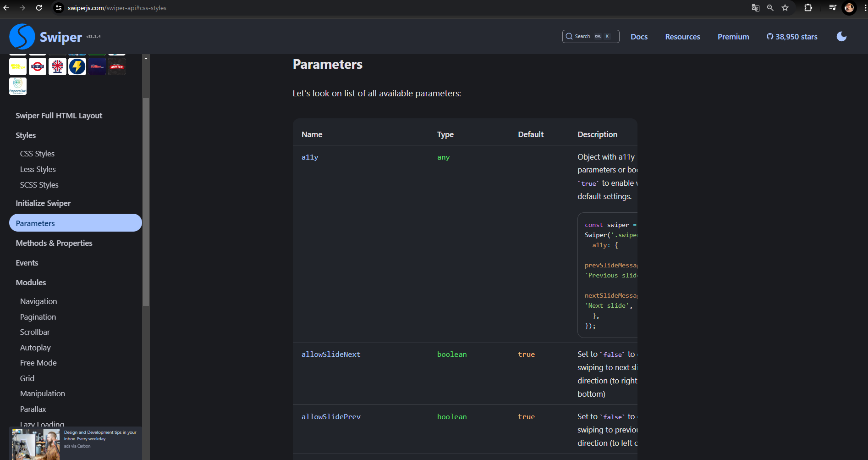Open the Navigation module link
868x460 pixels.
38,301
